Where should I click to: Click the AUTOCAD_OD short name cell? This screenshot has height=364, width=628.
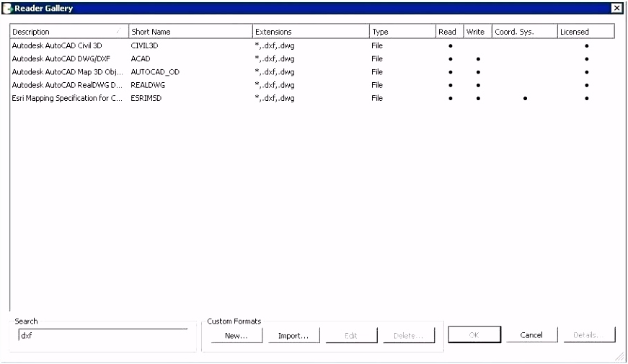pyautogui.click(x=155, y=72)
